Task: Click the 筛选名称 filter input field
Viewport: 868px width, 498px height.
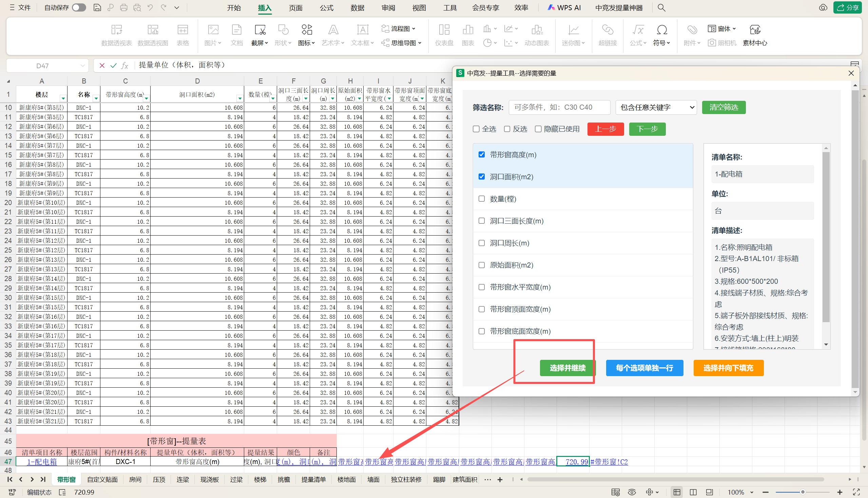Action: (559, 107)
